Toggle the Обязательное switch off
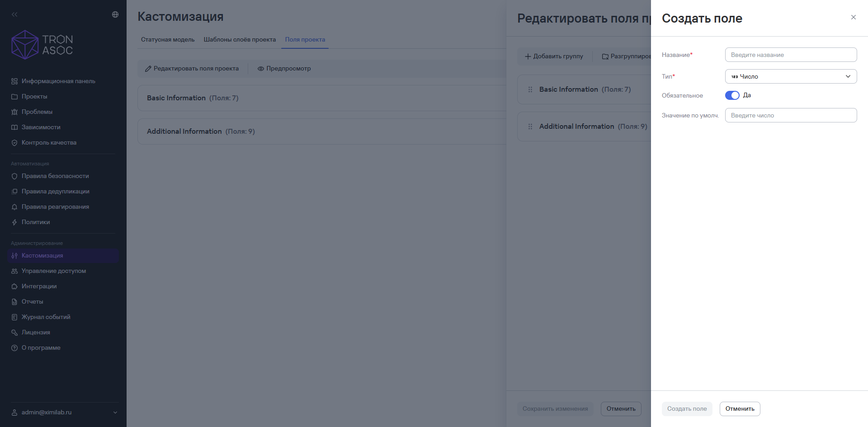868x427 pixels. coord(732,95)
